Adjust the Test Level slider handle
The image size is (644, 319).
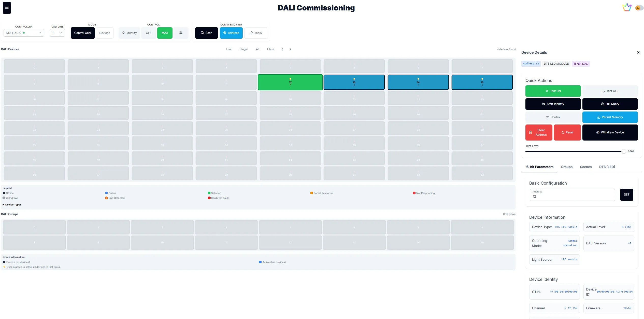click(x=624, y=151)
